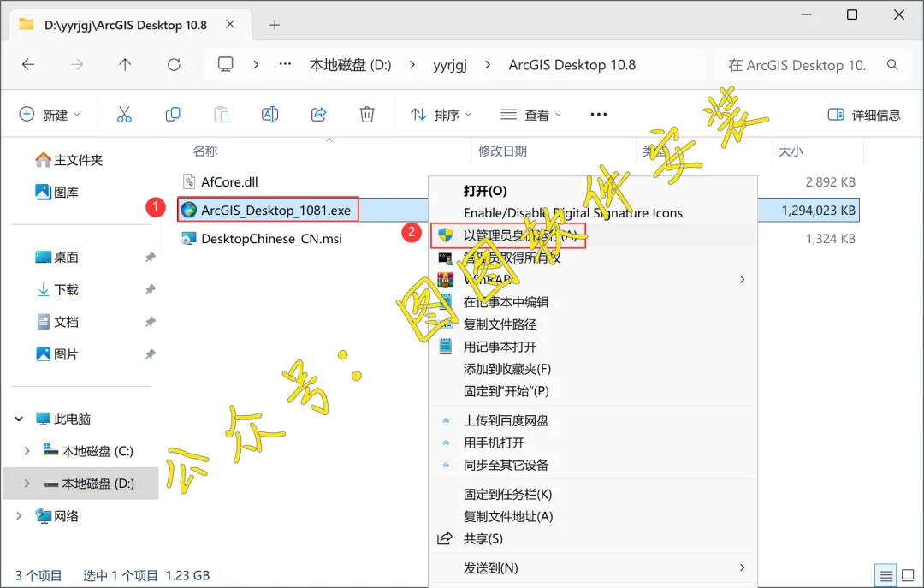Sort by the 修改日期 column header
This screenshot has width=924, height=588.
tap(503, 151)
